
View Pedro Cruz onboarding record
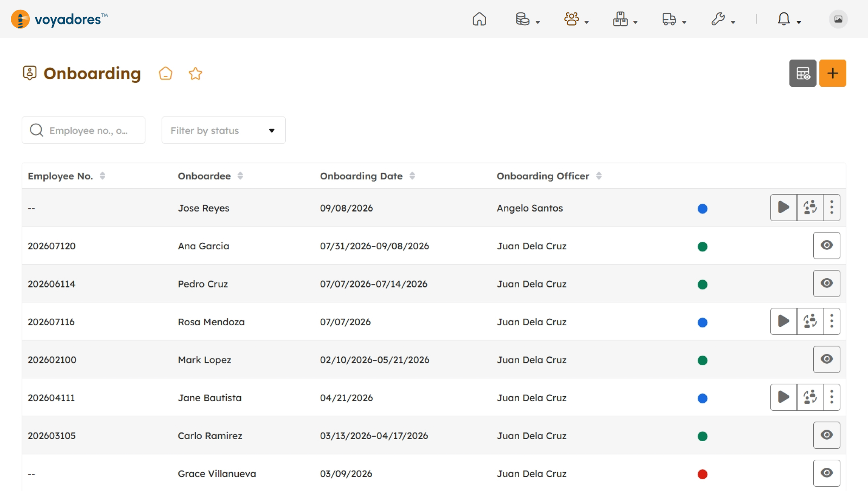[827, 283]
